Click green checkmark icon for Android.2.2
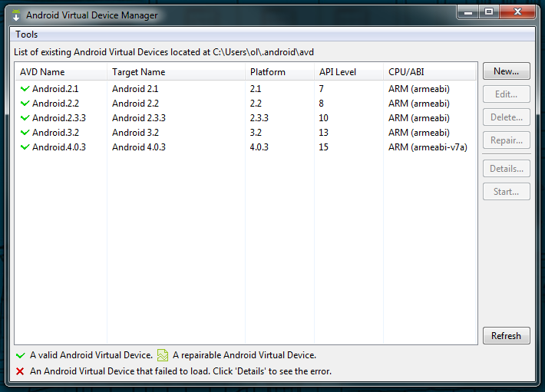The width and height of the screenshot is (545, 392). tap(25, 104)
